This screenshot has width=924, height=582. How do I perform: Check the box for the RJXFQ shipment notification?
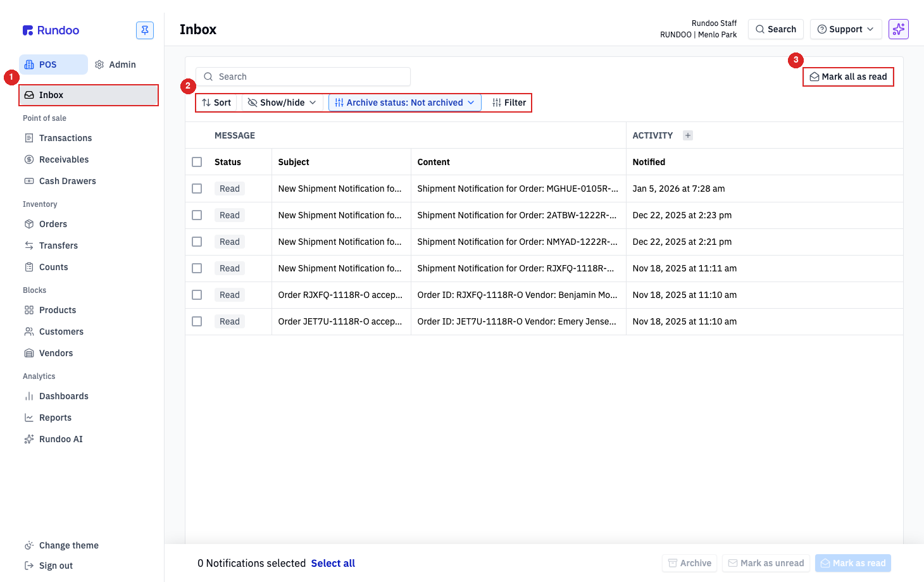[x=197, y=268]
